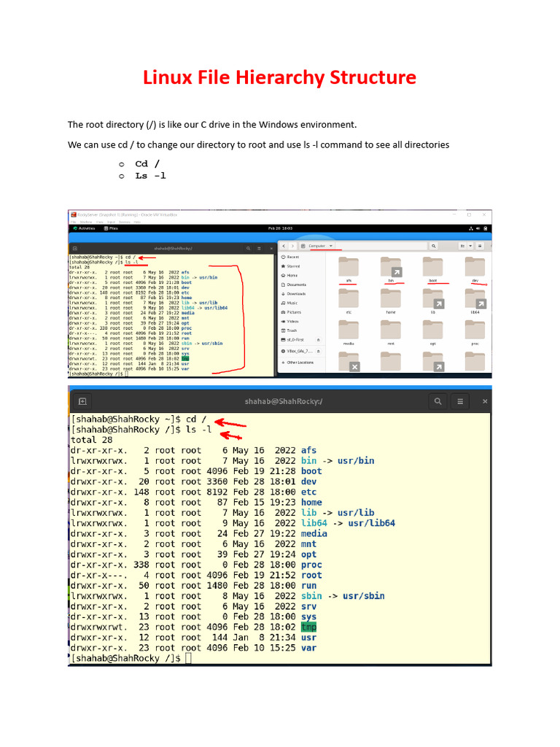Open the Computer path dropdown in Files
Viewport: 560px width, 747px height.
pos(330,246)
